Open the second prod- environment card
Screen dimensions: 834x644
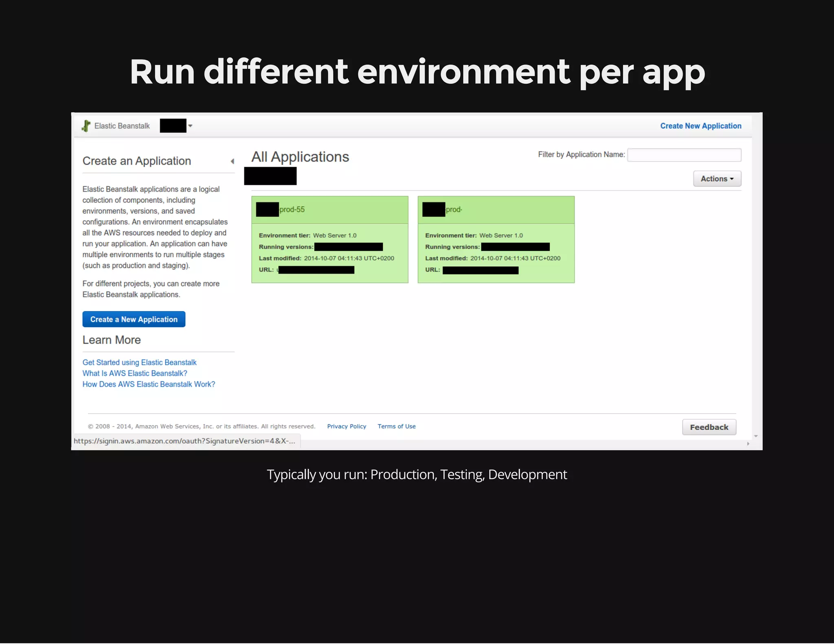point(496,239)
